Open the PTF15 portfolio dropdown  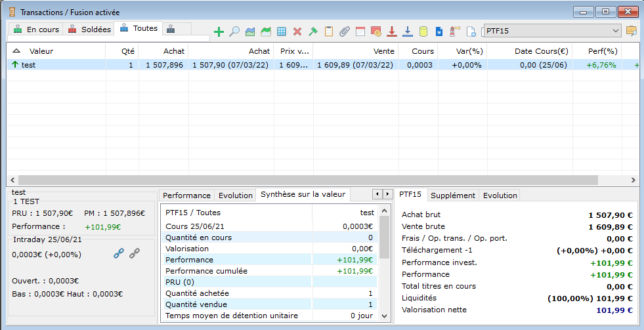click(552, 31)
